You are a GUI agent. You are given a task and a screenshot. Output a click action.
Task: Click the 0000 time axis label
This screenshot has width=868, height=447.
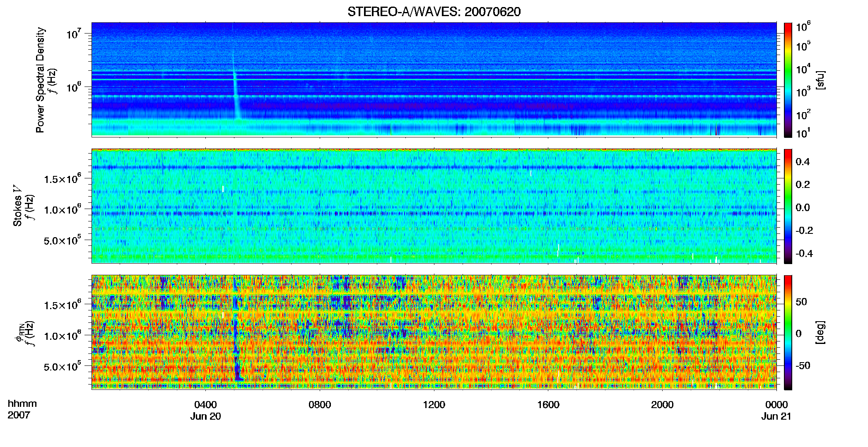tap(776, 405)
